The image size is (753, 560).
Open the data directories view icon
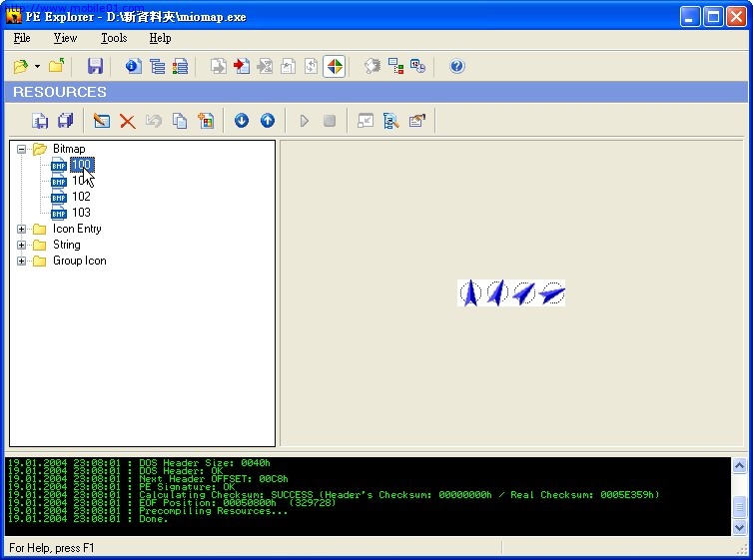click(157, 66)
